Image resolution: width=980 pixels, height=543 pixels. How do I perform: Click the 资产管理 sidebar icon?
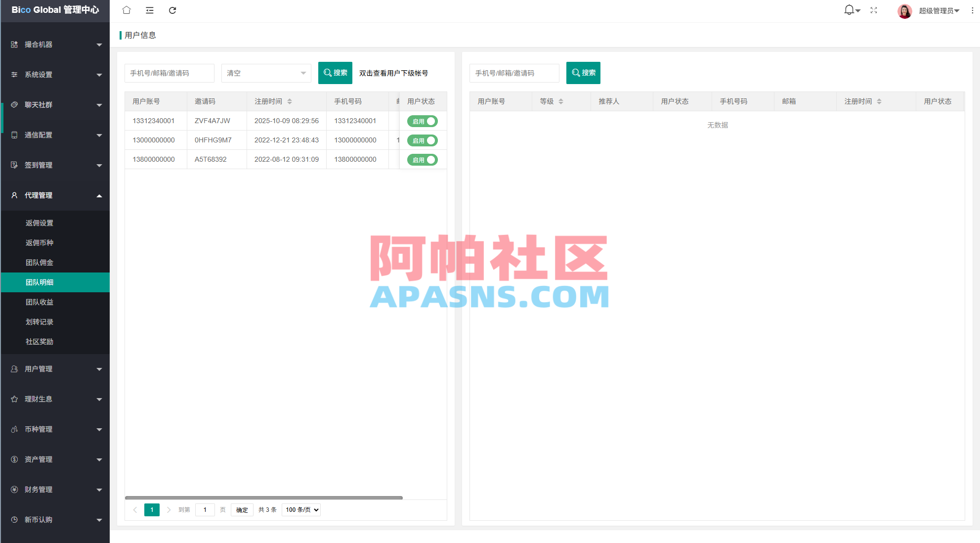[14, 459]
